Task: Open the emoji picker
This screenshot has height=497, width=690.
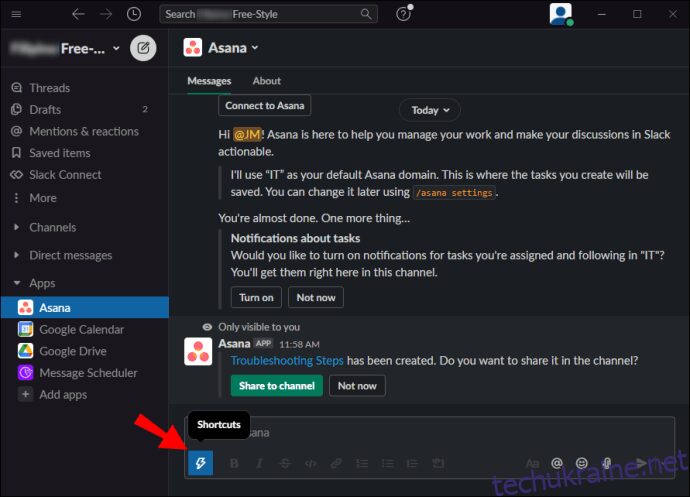Action: 582,463
